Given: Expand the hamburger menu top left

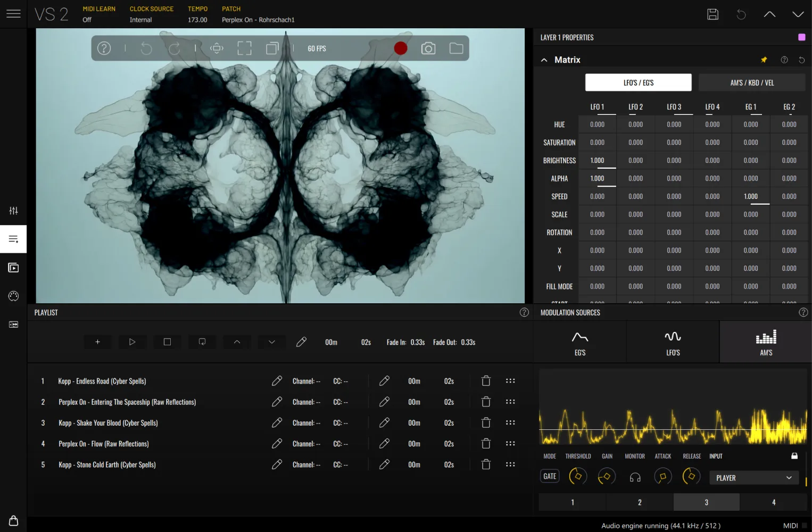Looking at the screenshot, I should click(x=13, y=13).
